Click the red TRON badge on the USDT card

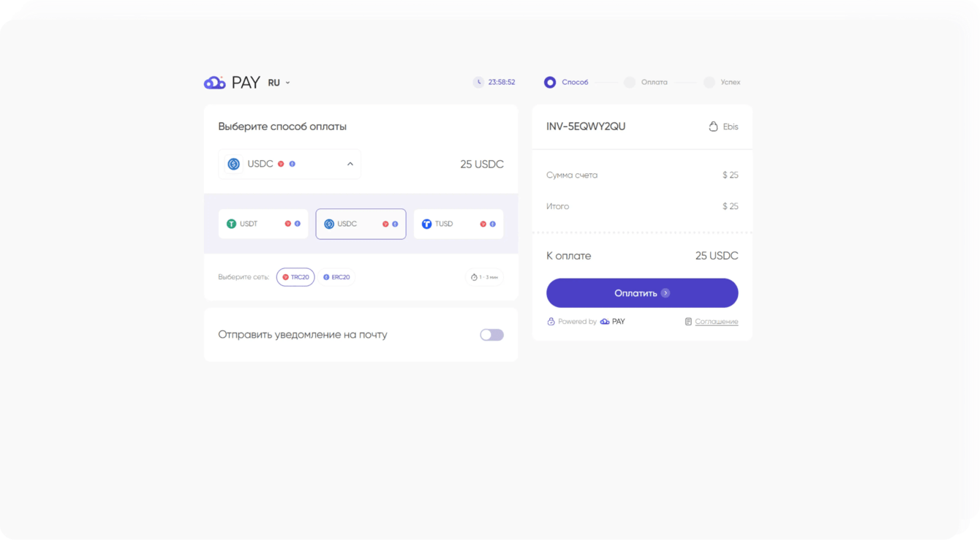pyautogui.click(x=288, y=224)
